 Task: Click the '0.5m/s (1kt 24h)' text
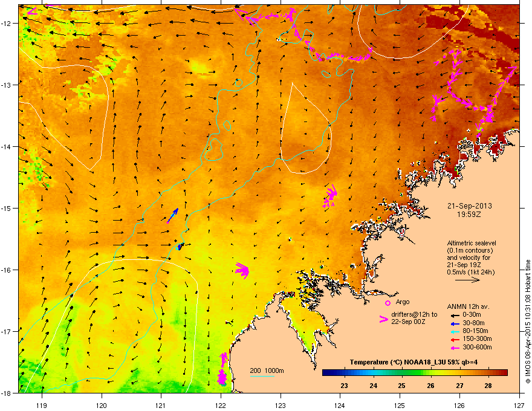[x=470, y=272]
